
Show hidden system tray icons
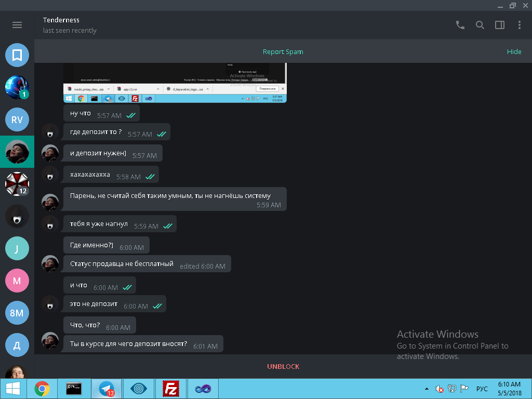(x=427, y=389)
